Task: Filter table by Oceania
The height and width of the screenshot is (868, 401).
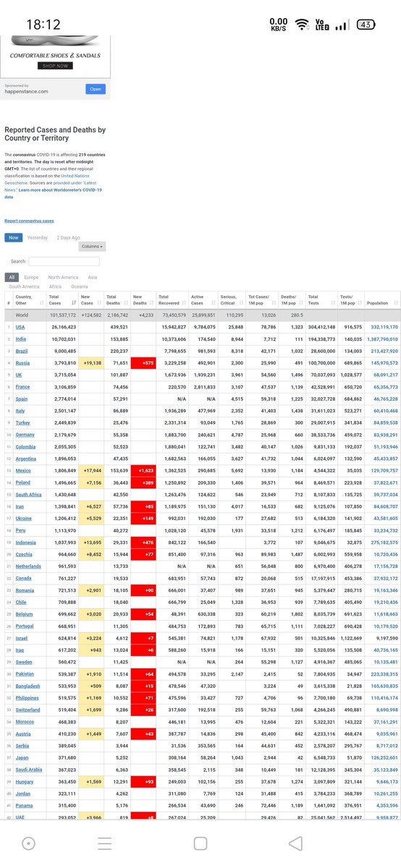Action: 80,286
